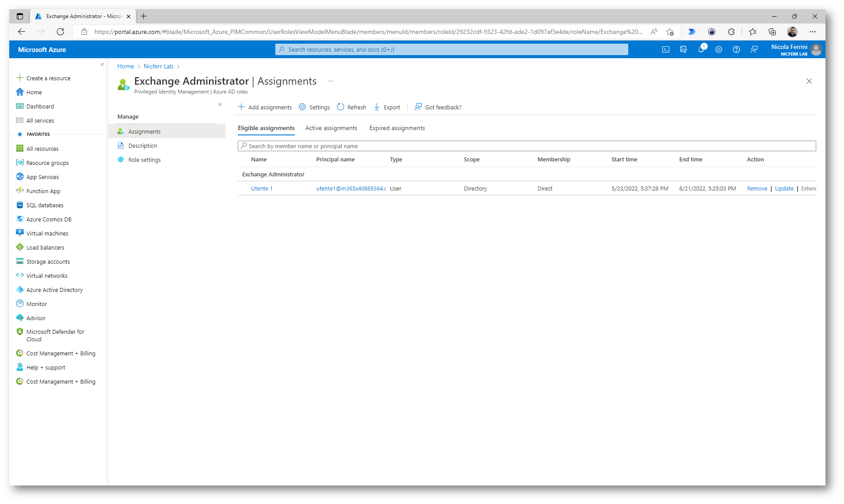844x504 pixels.
Task: Open Cloud Shell icon in Azure header
Action: click(666, 49)
